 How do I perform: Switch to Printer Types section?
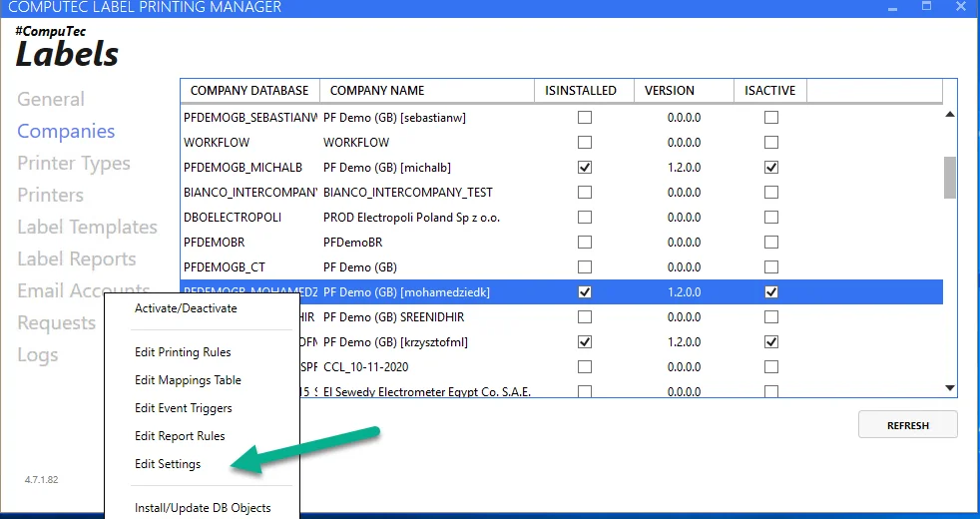[x=74, y=163]
